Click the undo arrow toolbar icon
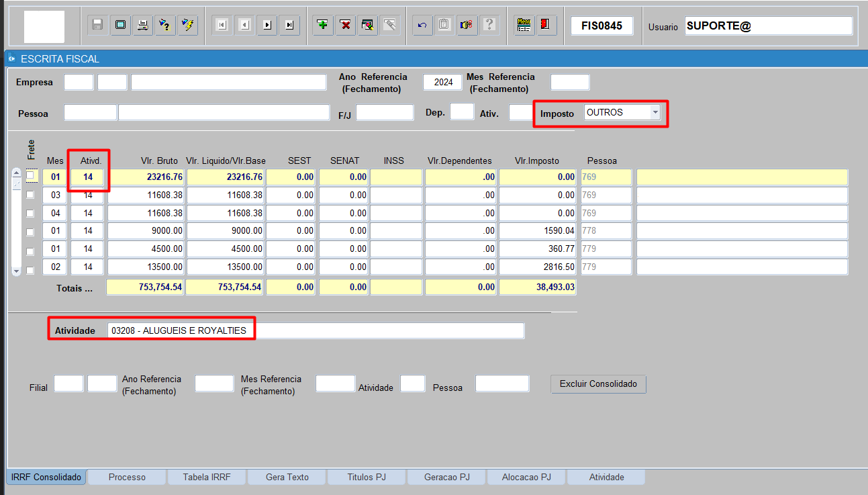 [422, 26]
